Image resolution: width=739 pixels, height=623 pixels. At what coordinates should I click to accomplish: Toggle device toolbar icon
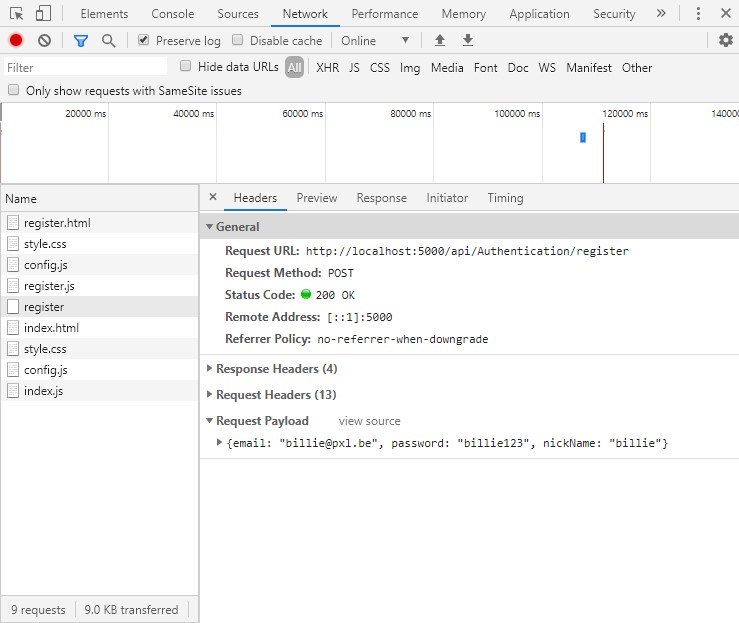point(43,13)
